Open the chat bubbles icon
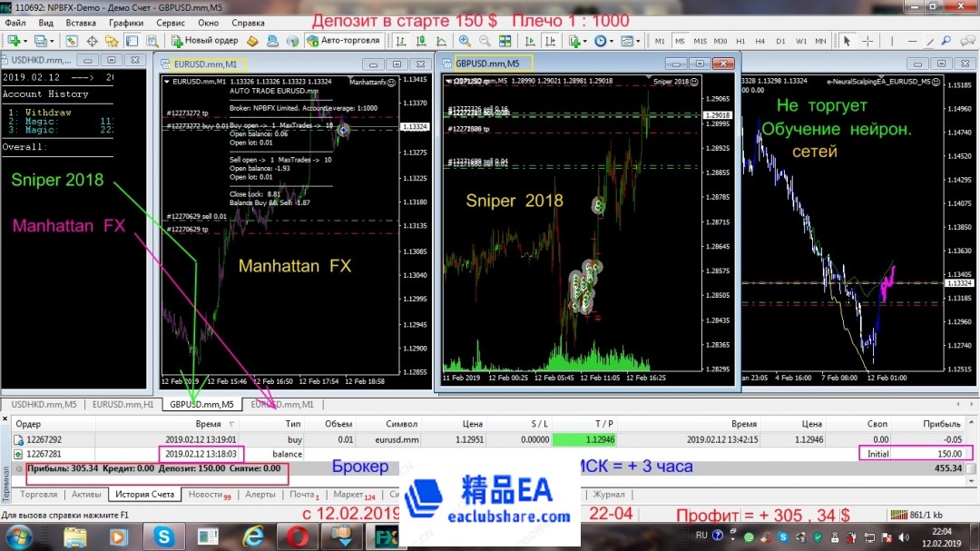Image resolution: width=980 pixels, height=551 pixels. coord(967,41)
